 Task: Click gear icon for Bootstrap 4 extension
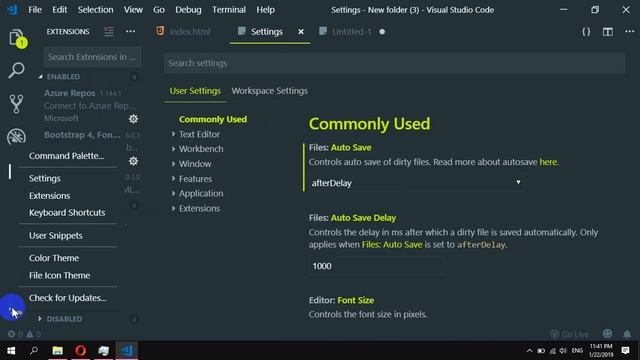click(x=133, y=161)
